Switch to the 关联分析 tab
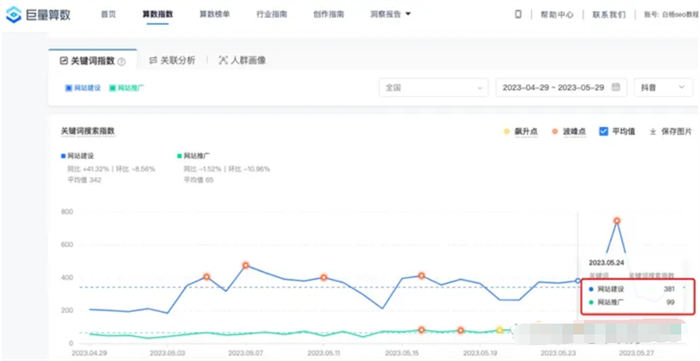 173,61
